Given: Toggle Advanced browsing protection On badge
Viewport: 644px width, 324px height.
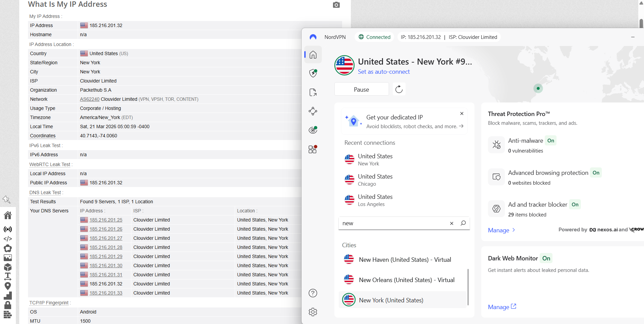Looking at the screenshot, I should 596,173.
